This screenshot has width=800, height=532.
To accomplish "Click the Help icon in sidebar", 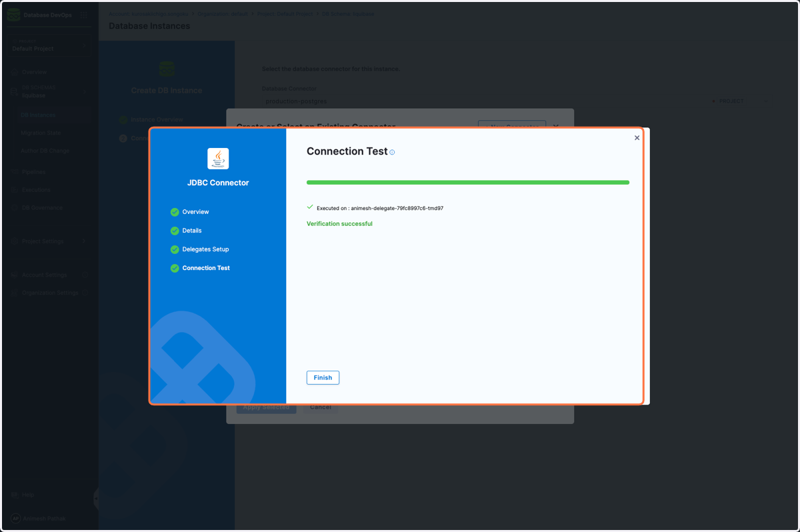I will point(14,495).
